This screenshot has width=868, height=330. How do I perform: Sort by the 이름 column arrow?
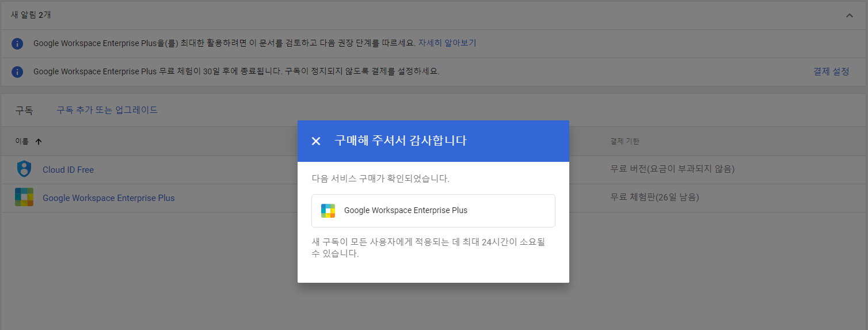click(x=39, y=142)
